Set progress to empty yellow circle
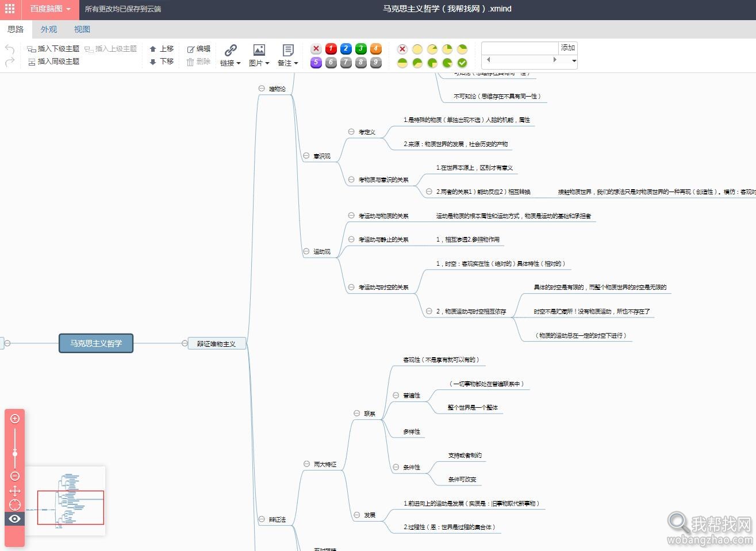 417,49
